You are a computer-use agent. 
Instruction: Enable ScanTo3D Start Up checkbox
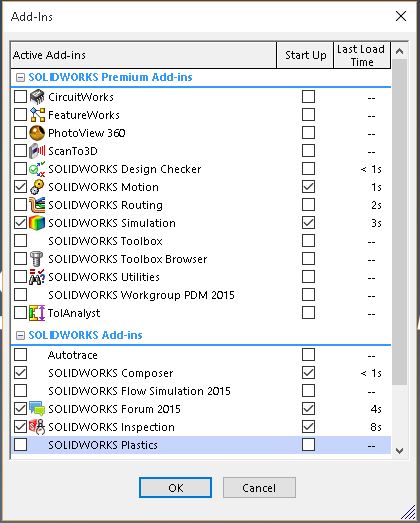308,151
